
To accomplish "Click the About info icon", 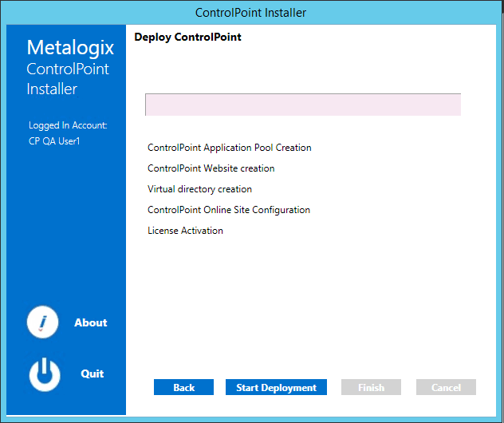I will (43, 322).
